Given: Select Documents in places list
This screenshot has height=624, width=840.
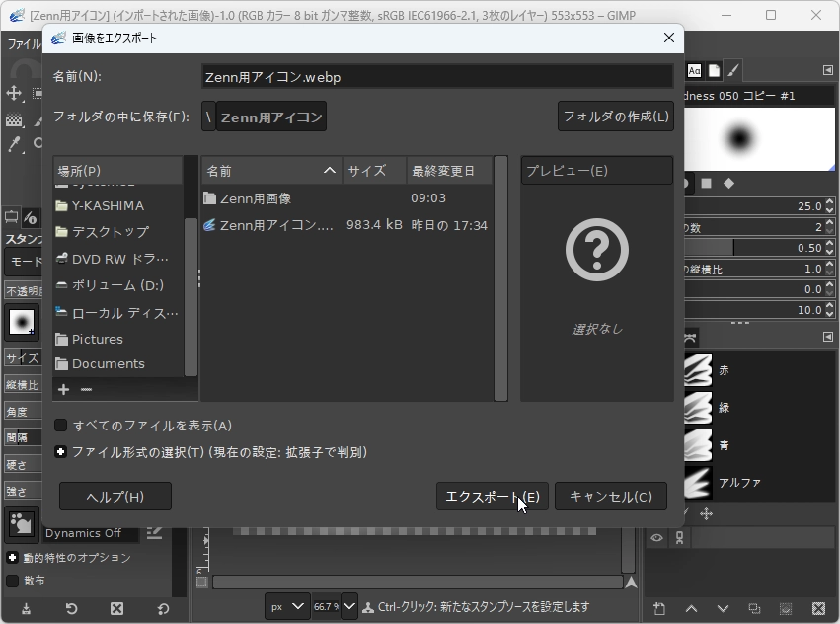Looking at the screenshot, I should pyautogui.click(x=117, y=364).
